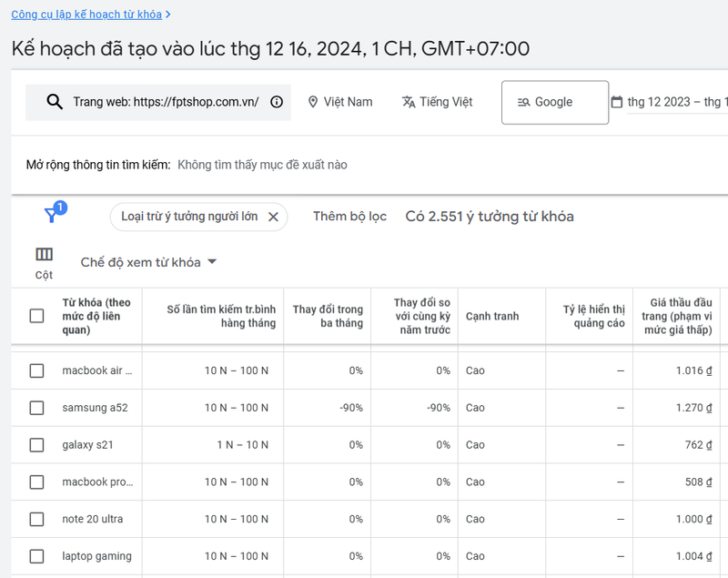The image size is (728, 578).
Task: Tick the checkbox for samsung a52 row
Action: coord(36,408)
